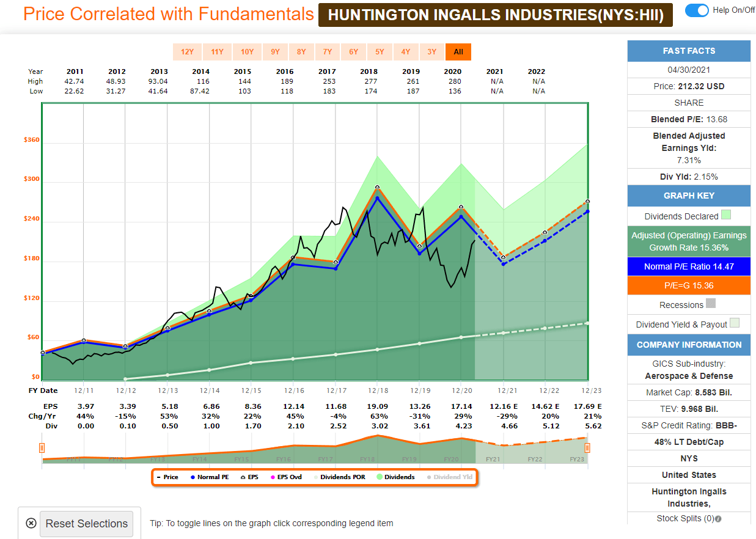Toggle the Normal PE legend item
The image size is (756, 539).
tap(209, 477)
